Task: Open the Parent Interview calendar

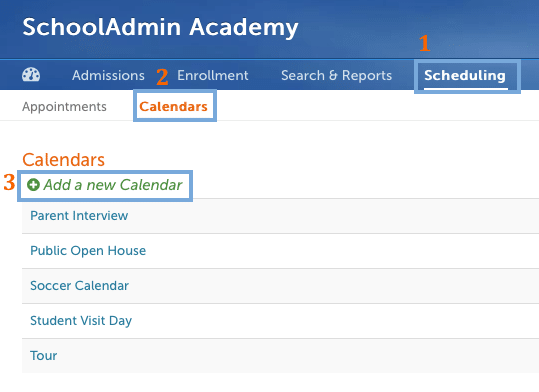Action: click(x=79, y=216)
